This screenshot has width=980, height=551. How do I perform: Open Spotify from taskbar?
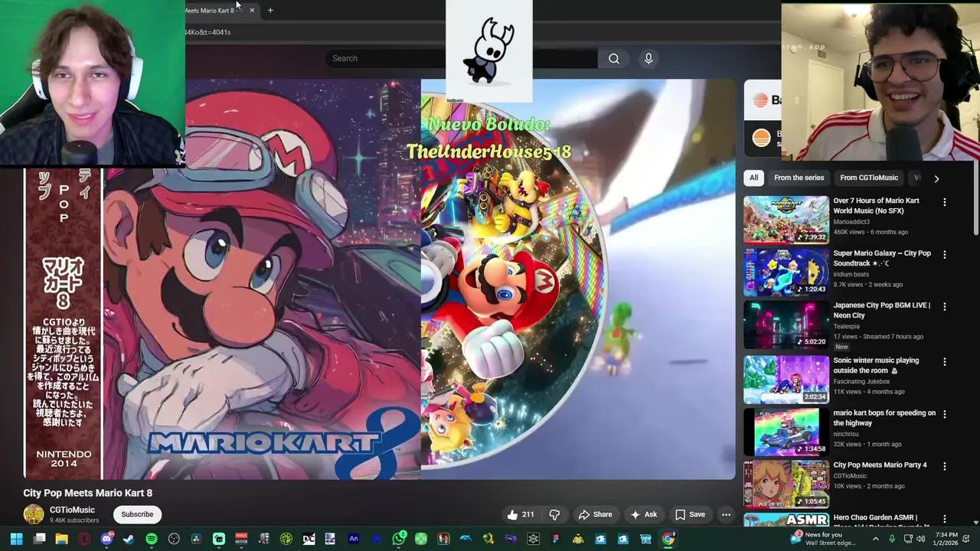[x=152, y=539]
